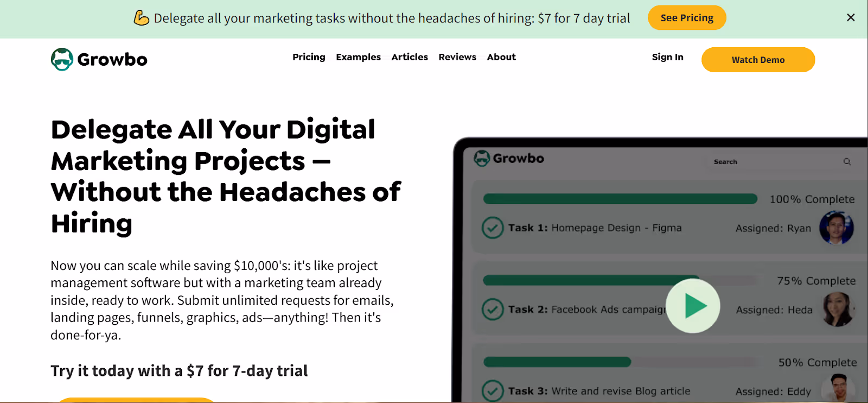This screenshot has height=403, width=868.
Task: Click Ryan's avatar photo
Action: (x=836, y=228)
